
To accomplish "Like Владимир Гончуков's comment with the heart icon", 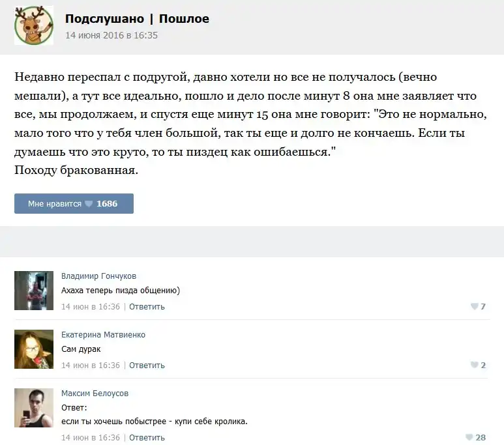I will (x=475, y=307).
